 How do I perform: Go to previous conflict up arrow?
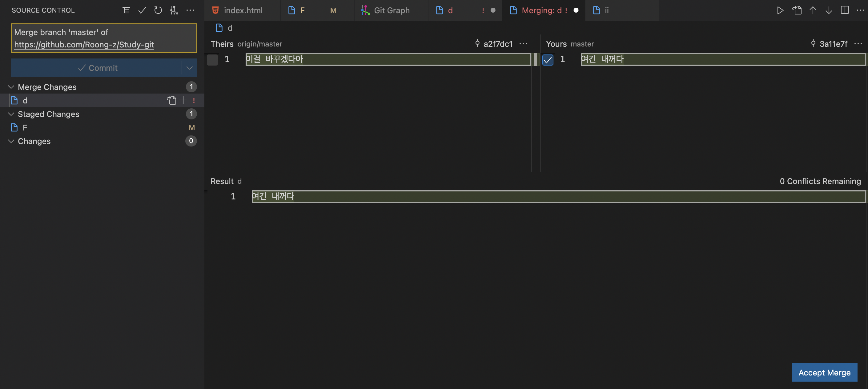(x=813, y=10)
